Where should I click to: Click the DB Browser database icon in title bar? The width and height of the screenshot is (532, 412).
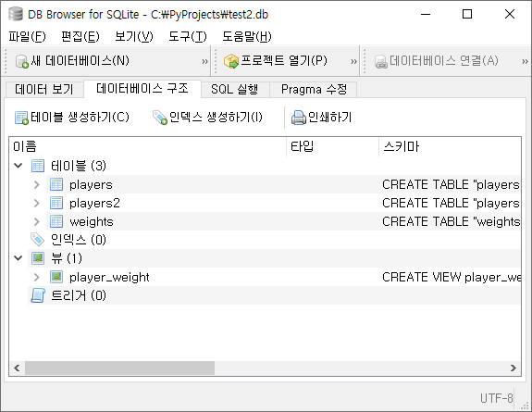(16, 14)
